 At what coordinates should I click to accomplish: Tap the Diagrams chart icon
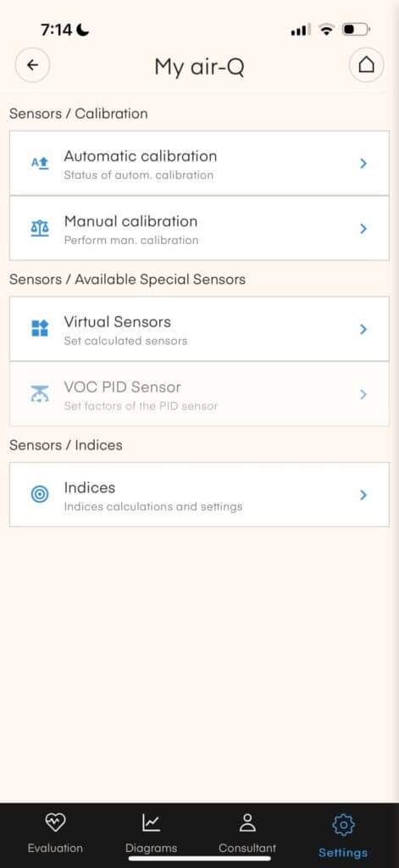[151, 823]
